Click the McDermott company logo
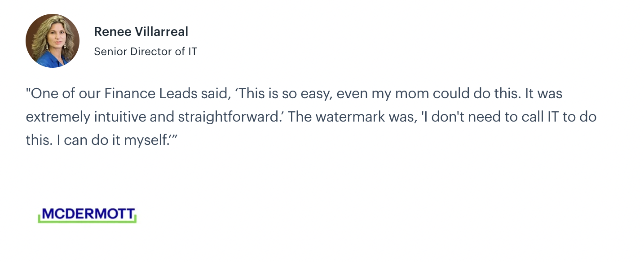Image resolution: width=644 pixels, height=262 pixels. point(87,215)
